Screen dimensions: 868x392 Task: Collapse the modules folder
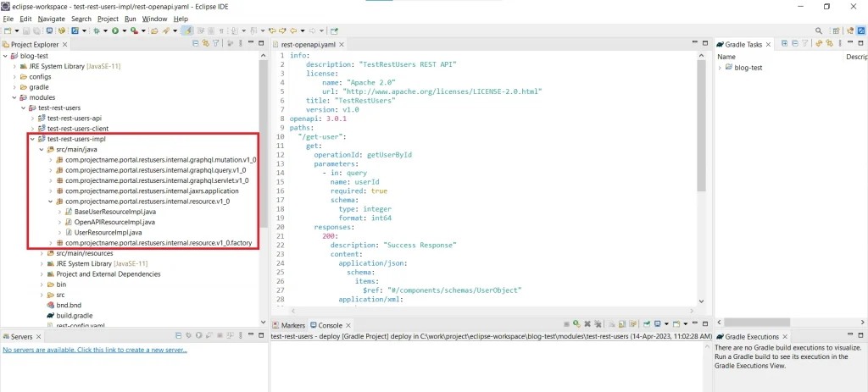[15, 97]
